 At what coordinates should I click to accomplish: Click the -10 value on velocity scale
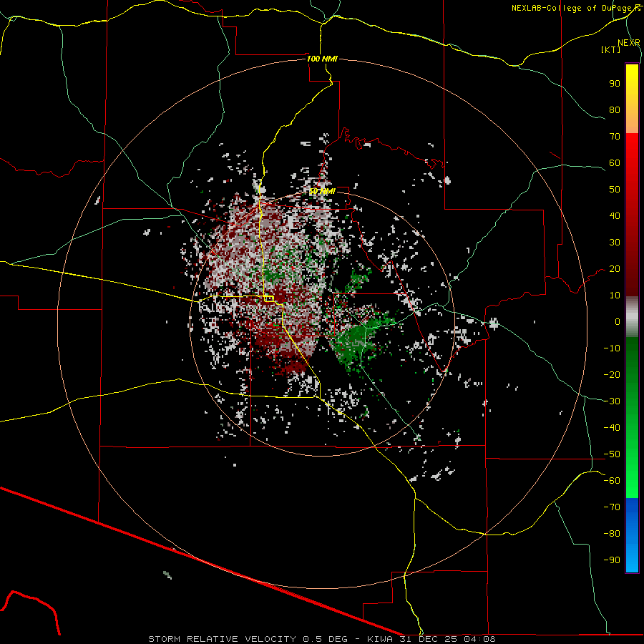coord(612,348)
